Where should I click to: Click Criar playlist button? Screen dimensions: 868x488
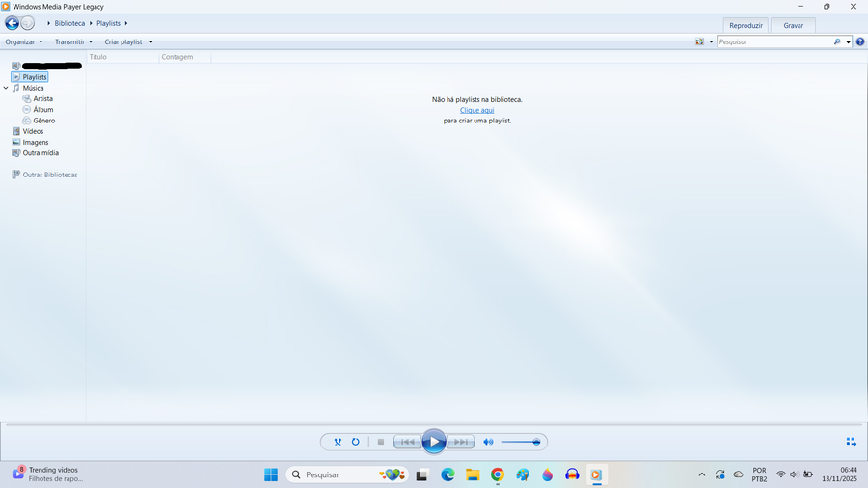(x=123, y=41)
